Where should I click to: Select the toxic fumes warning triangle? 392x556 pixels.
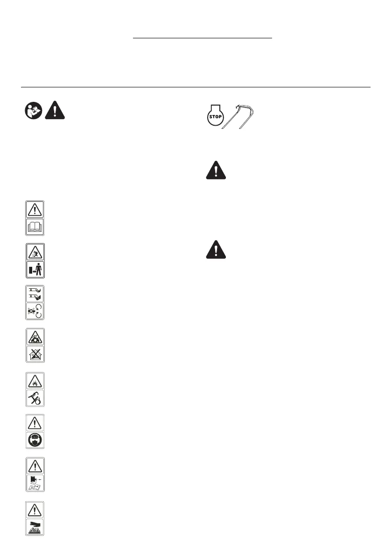click(x=35, y=337)
